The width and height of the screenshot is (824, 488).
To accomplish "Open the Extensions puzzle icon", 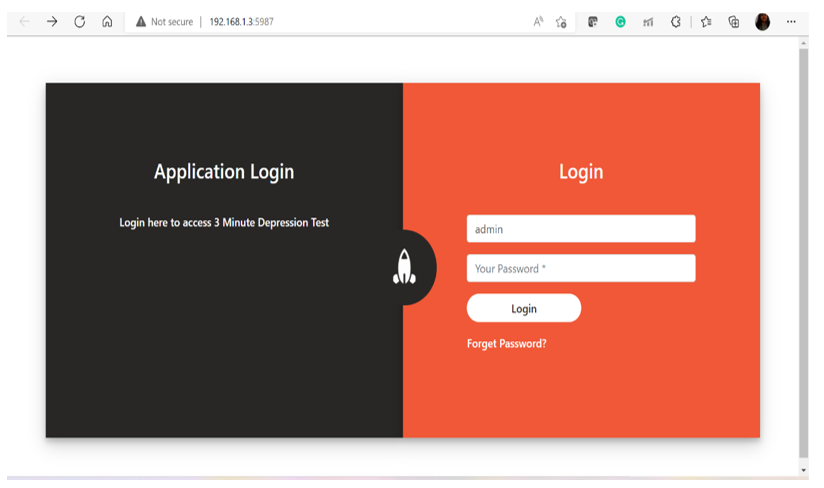I will (x=676, y=21).
